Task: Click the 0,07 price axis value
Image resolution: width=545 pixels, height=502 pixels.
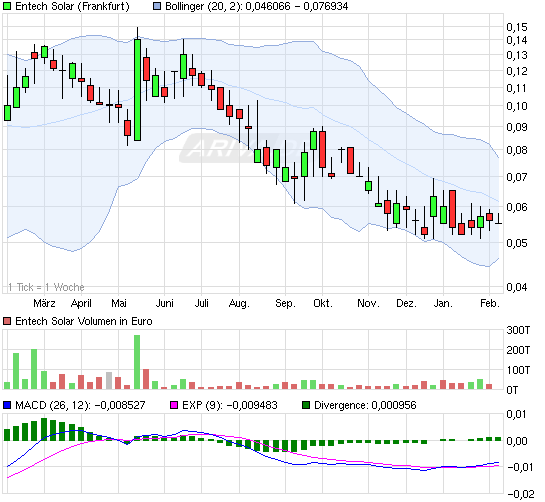Action: (517, 177)
